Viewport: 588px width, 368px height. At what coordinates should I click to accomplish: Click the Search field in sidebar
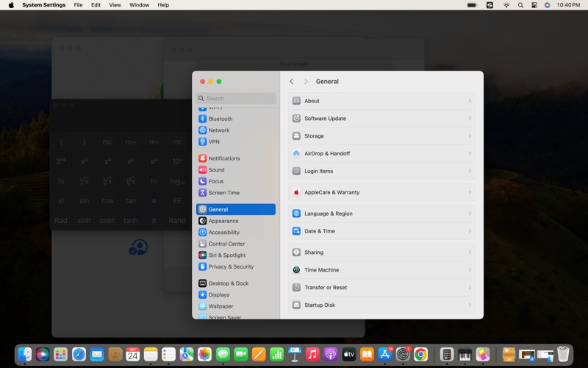[x=236, y=99]
